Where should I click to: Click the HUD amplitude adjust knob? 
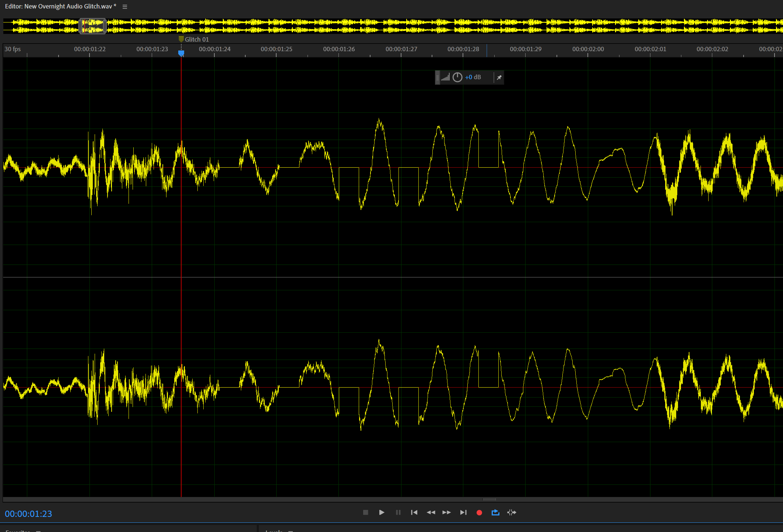[x=457, y=77]
